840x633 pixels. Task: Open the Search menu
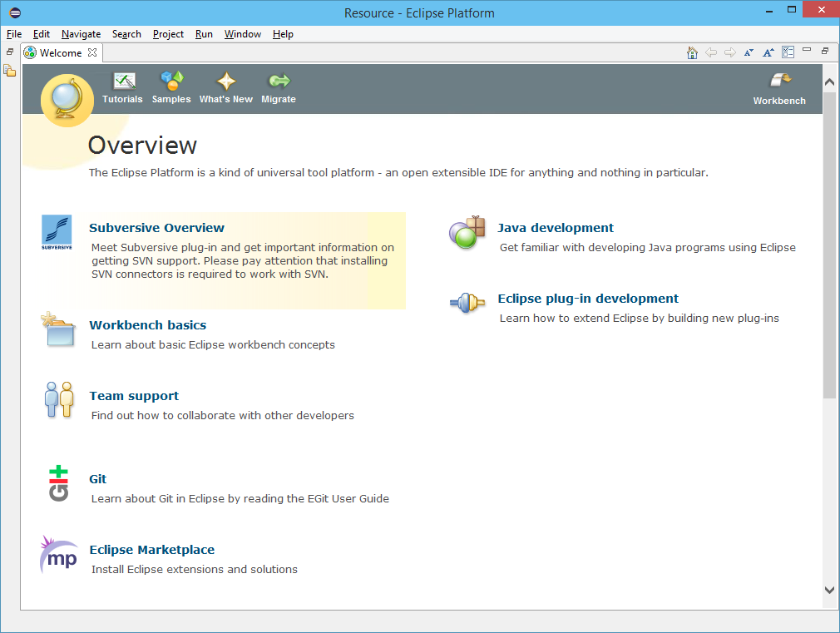click(126, 34)
